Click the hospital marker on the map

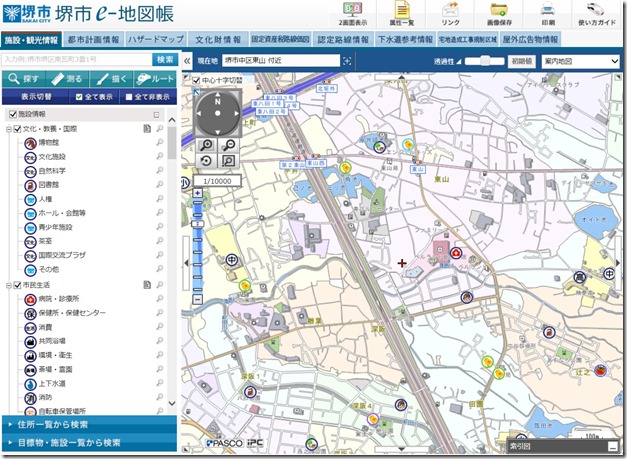(455, 253)
